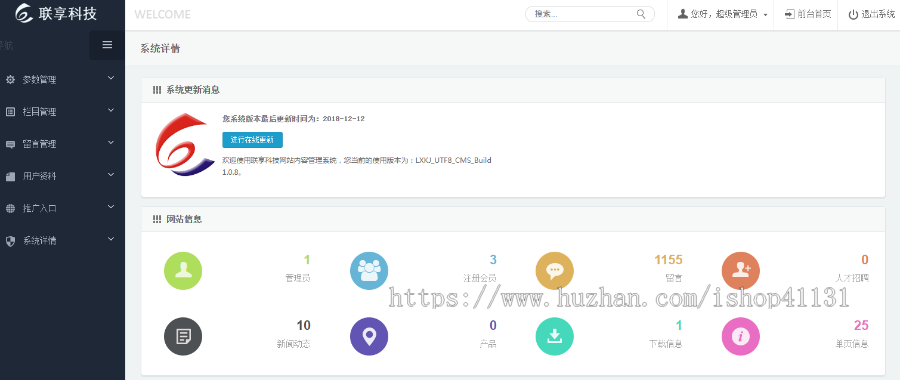Expand the 栏目管理 chevron
This screenshot has height=380, width=900.
pos(111,110)
